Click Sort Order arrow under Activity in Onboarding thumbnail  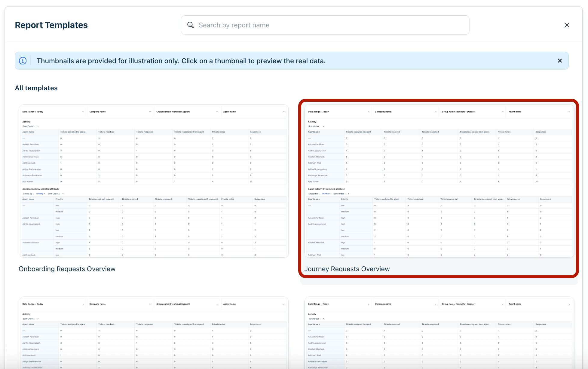point(38,126)
